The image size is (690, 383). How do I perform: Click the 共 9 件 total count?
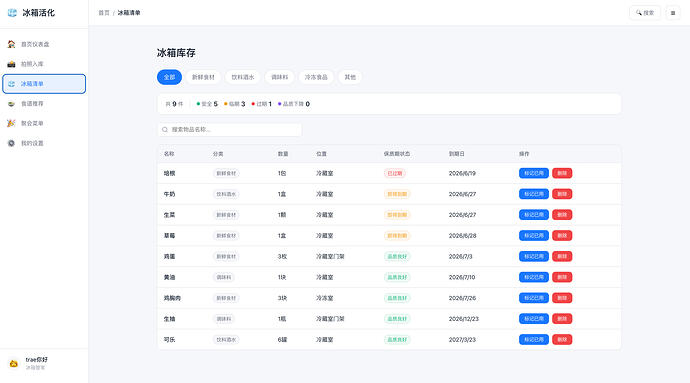pos(174,104)
